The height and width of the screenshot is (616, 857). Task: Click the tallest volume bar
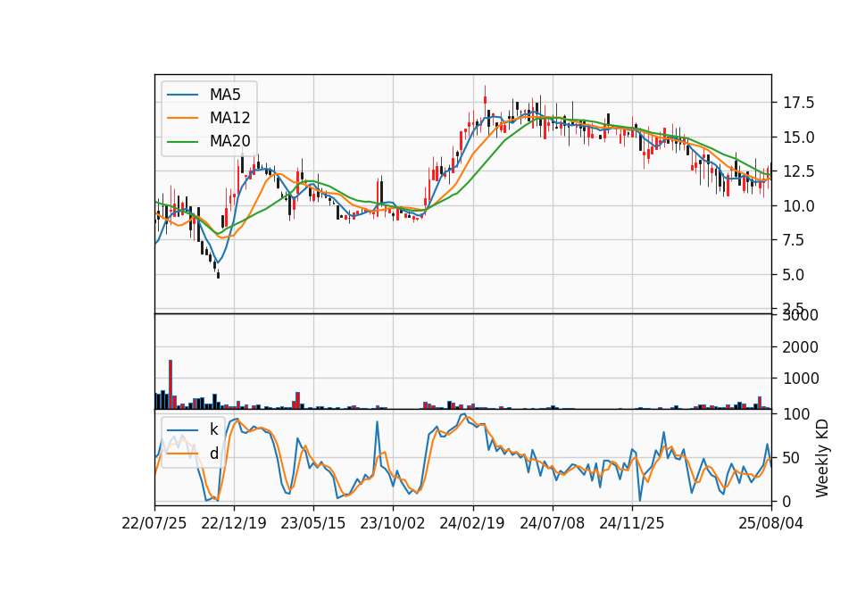point(171,385)
